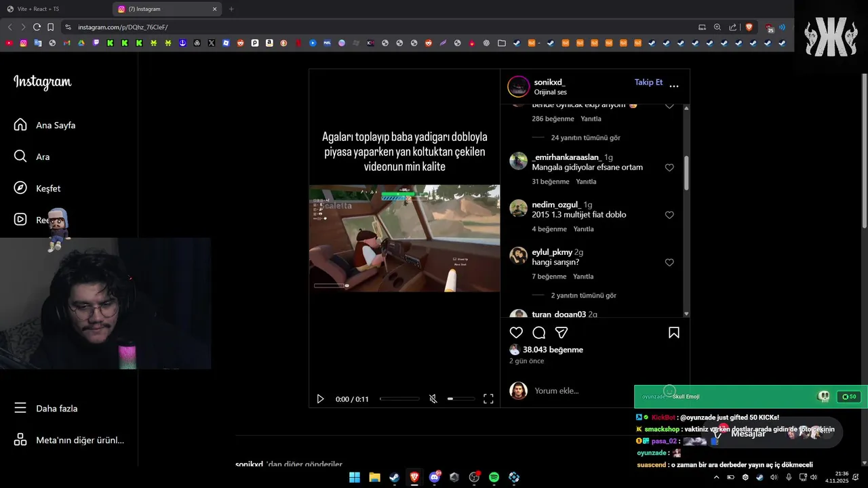Reply to nedim_ozgul_ comment via Yanıtla
The width and height of the screenshot is (868, 488).
point(583,229)
